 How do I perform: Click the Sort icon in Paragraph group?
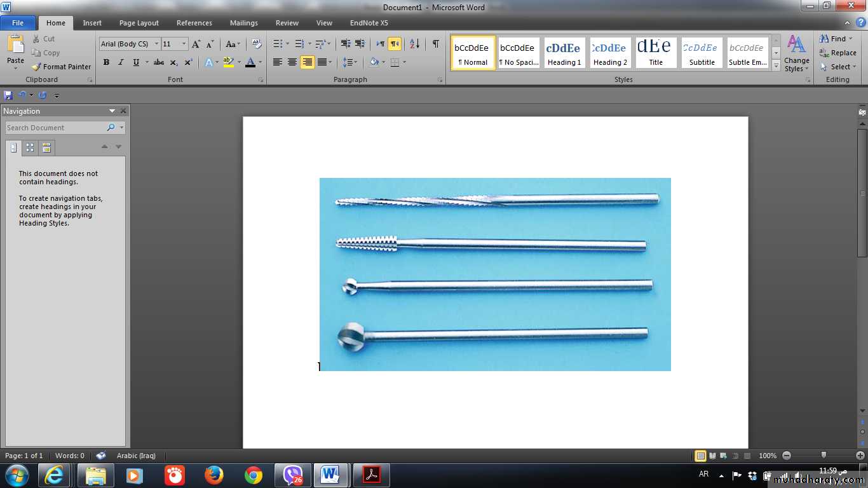coord(414,44)
